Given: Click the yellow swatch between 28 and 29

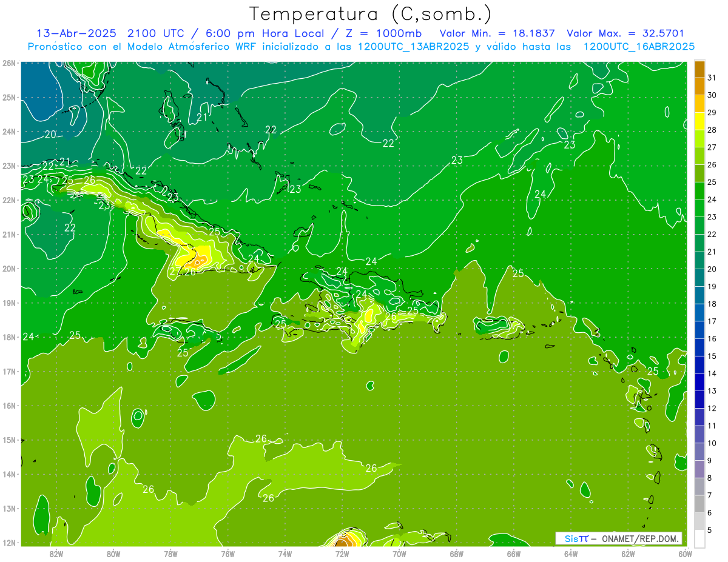Looking at the screenshot, I should tap(699, 122).
